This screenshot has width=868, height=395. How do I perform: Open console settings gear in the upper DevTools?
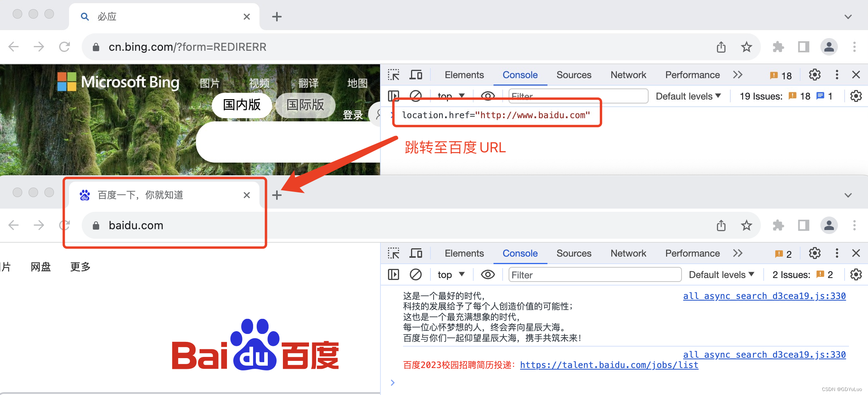pos(856,96)
